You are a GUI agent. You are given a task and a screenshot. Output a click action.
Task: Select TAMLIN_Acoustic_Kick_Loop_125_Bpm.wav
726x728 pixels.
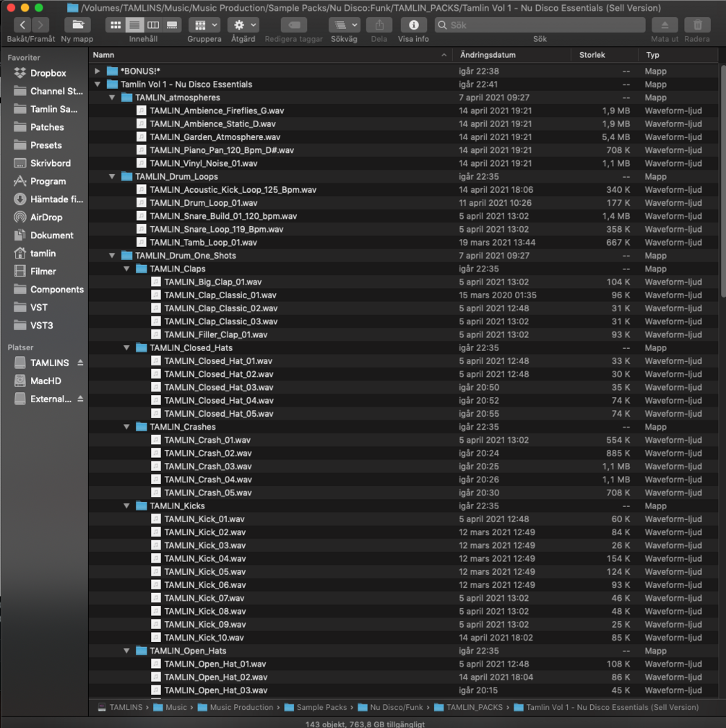click(x=403, y=189)
